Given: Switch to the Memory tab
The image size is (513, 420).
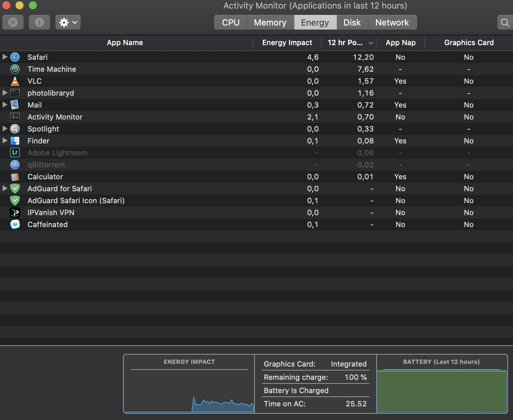Looking at the screenshot, I should coord(270,22).
